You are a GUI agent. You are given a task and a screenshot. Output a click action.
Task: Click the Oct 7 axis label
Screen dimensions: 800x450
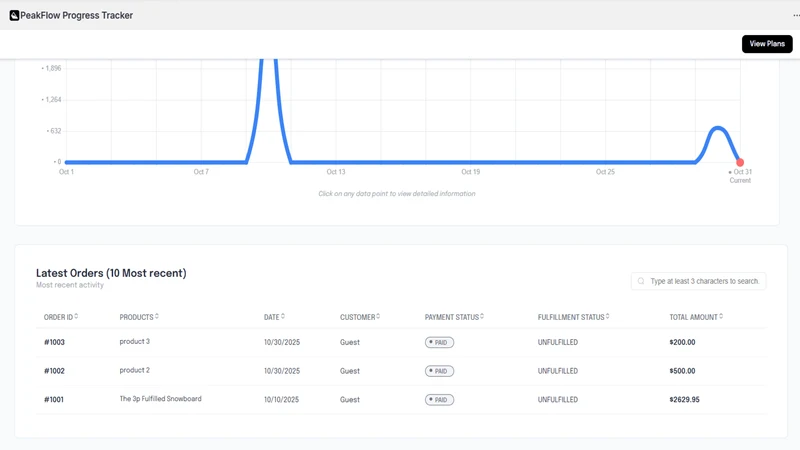(201, 172)
